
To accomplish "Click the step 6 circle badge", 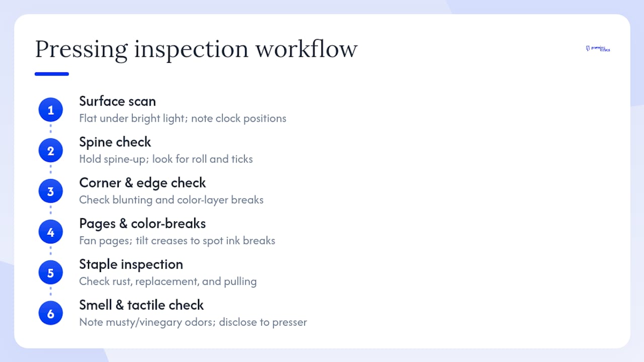I will pos(50,313).
